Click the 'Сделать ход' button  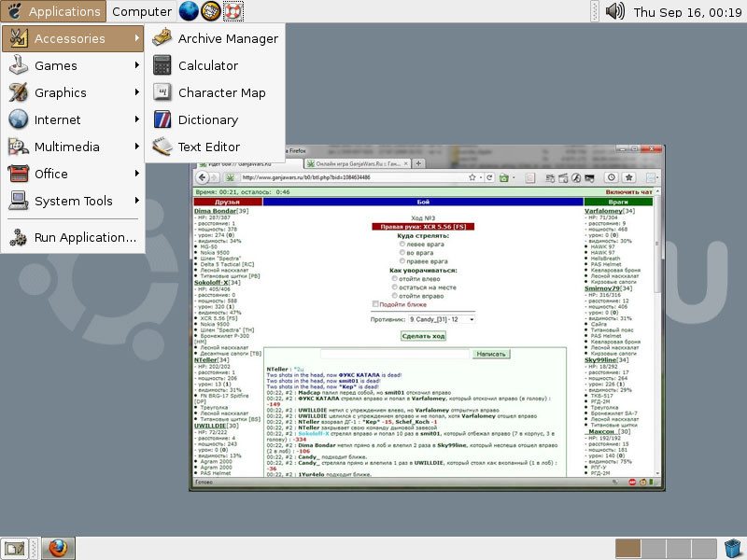point(423,336)
